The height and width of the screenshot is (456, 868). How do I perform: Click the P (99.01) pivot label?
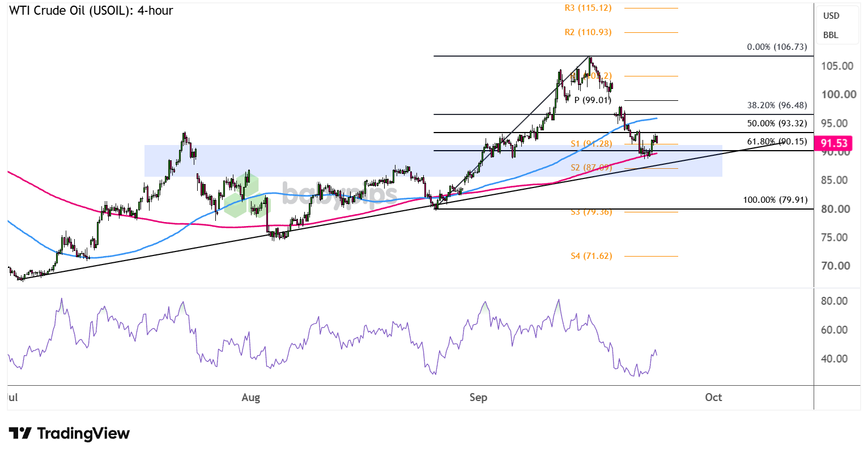[x=593, y=100]
